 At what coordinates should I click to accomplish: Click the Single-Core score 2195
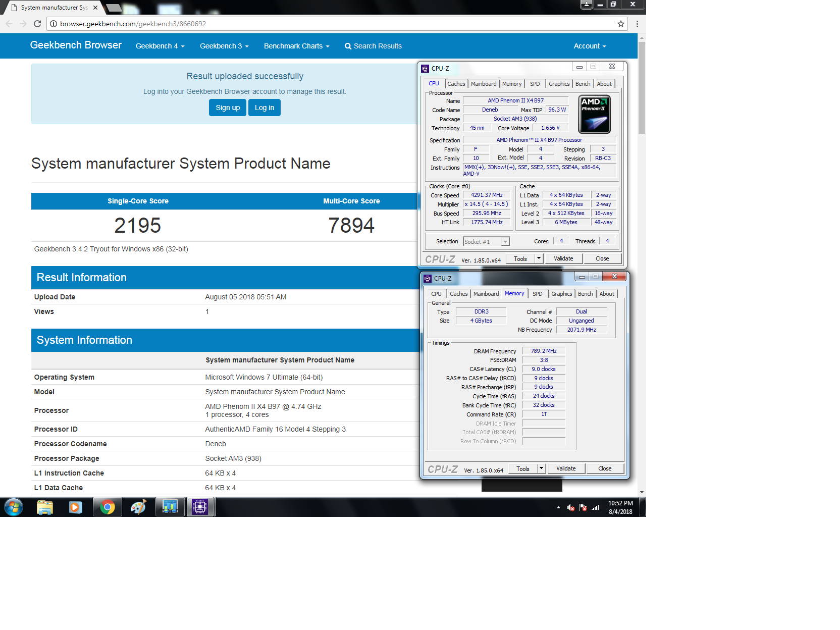pos(138,225)
